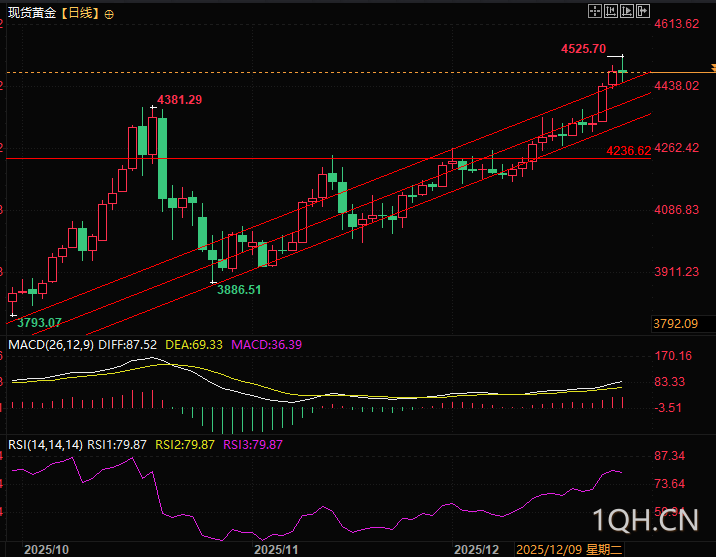Click the 2025/12 date axis label
The width and height of the screenshot is (716, 557).
(477, 549)
